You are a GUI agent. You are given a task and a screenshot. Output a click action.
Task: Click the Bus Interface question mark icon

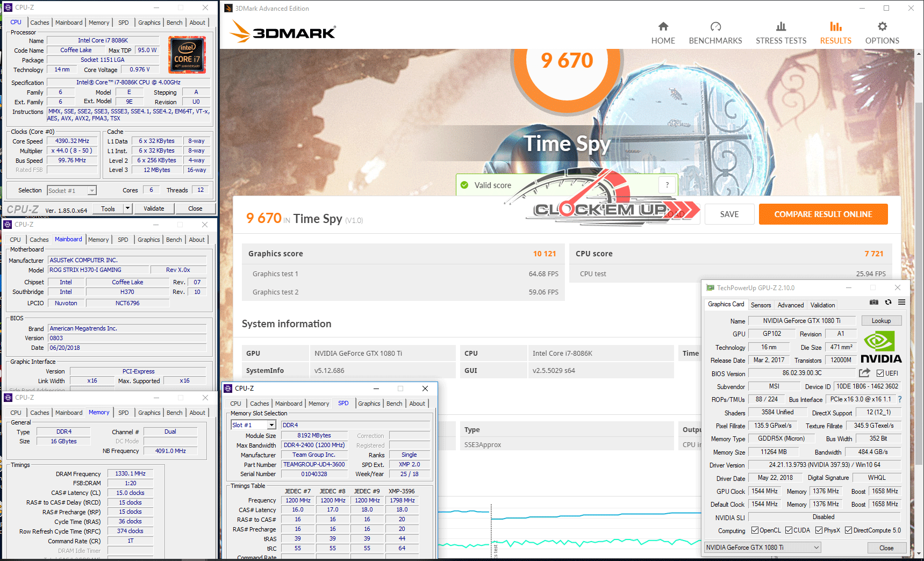point(900,399)
